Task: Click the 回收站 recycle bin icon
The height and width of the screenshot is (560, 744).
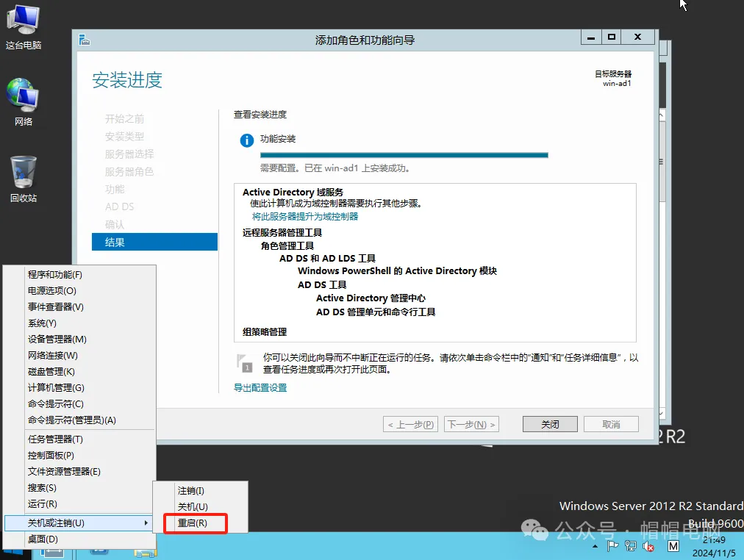Action: [23, 179]
